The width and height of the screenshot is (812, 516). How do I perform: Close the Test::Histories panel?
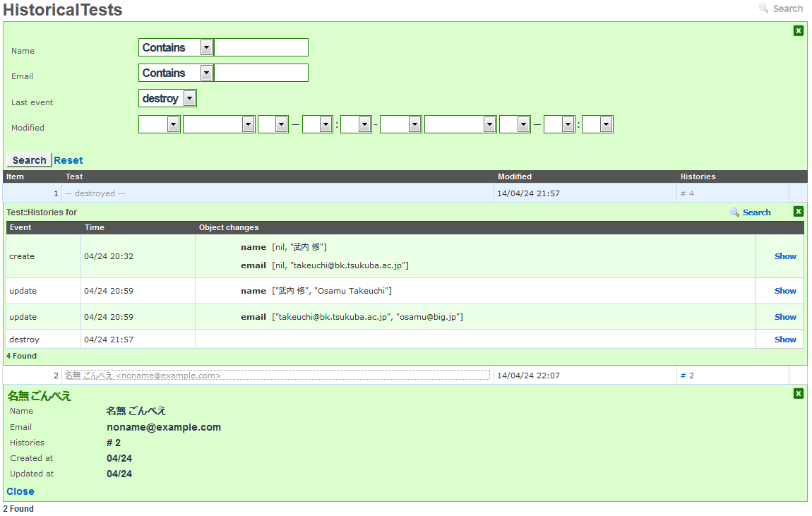point(798,212)
